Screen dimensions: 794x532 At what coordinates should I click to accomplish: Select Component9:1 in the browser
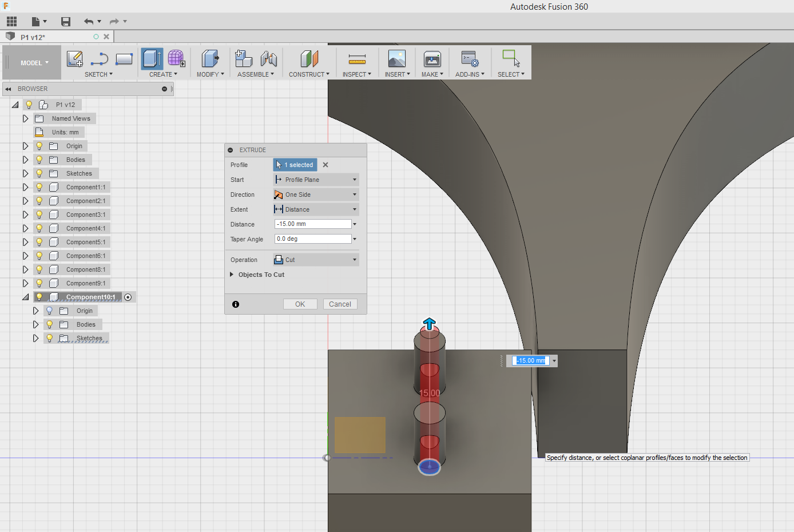point(86,283)
